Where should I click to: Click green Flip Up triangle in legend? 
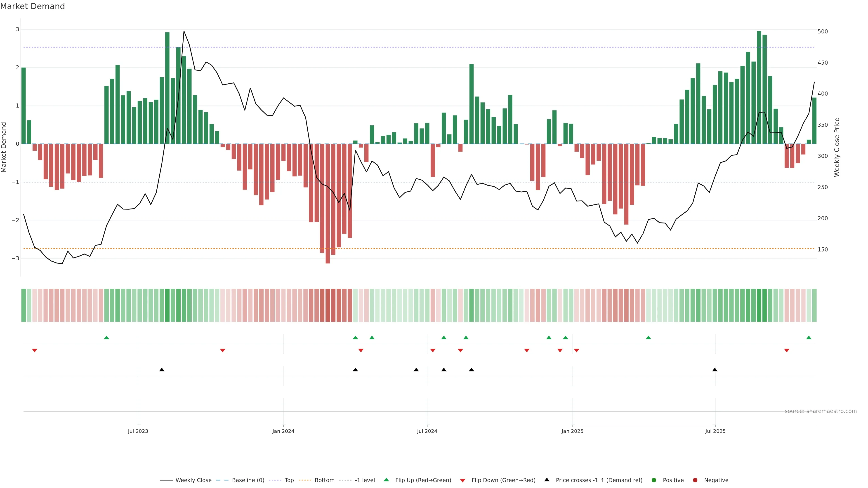[387, 480]
